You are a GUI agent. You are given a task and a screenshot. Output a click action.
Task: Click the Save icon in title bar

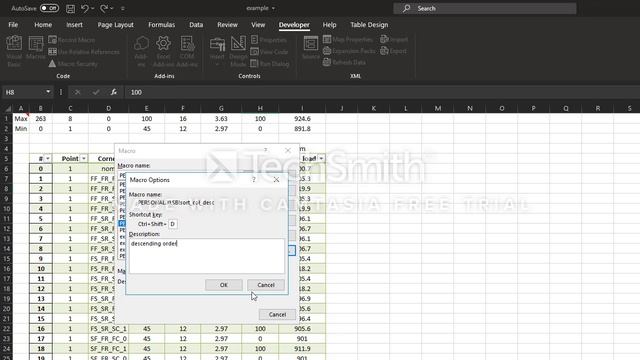(x=70, y=8)
